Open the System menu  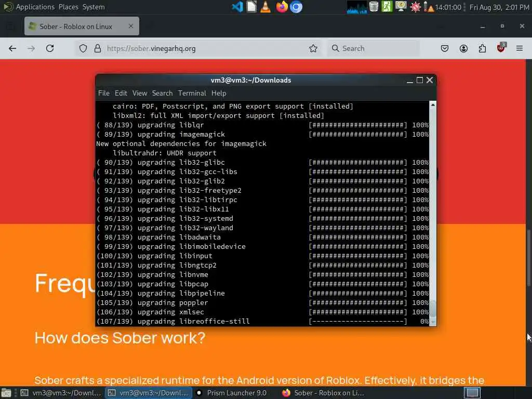(x=94, y=7)
